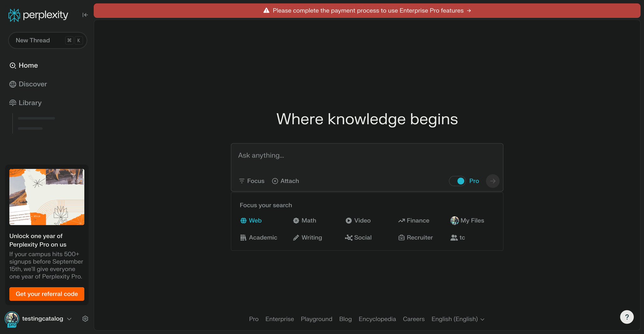644x334 pixels.
Task: Click the Perplexity logo icon
Action: (x=14, y=15)
